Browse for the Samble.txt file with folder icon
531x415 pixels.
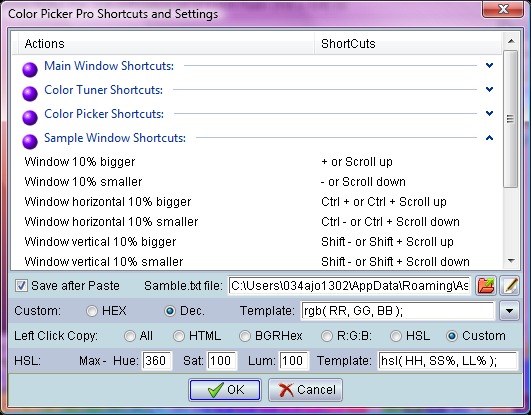point(486,286)
